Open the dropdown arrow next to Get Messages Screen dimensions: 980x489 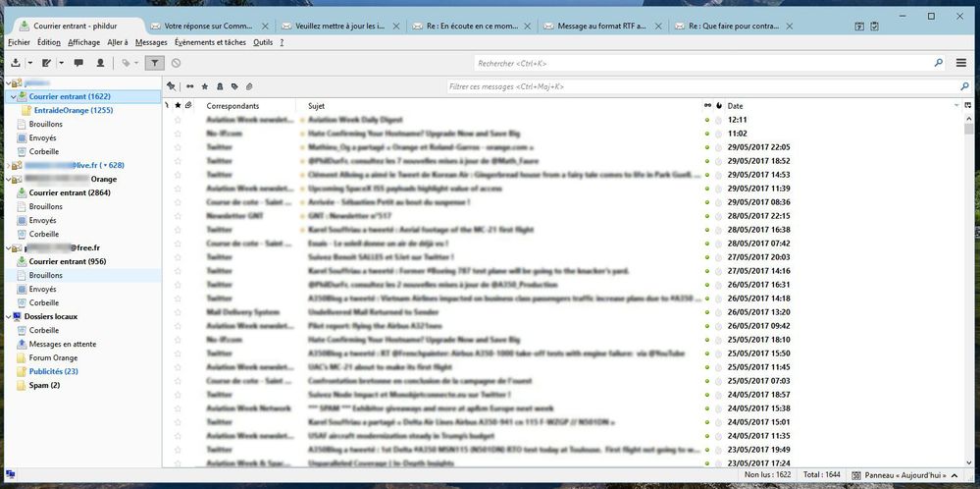point(28,63)
